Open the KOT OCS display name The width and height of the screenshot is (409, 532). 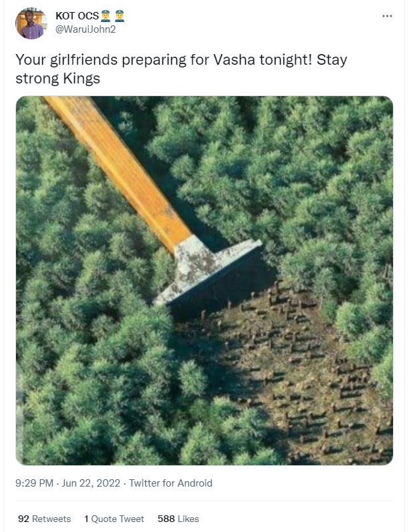click(77, 16)
